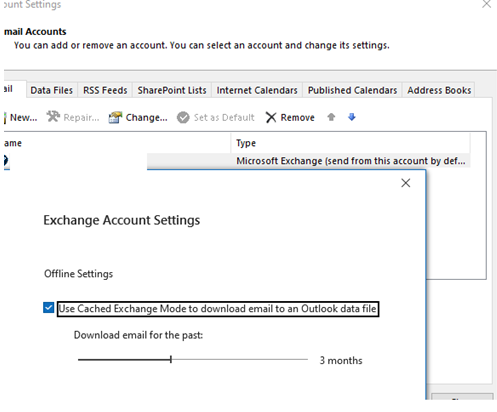Image resolution: width=497 pixels, height=412 pixels.
Task: Click the Repair wrench icon
Action: 53,117
